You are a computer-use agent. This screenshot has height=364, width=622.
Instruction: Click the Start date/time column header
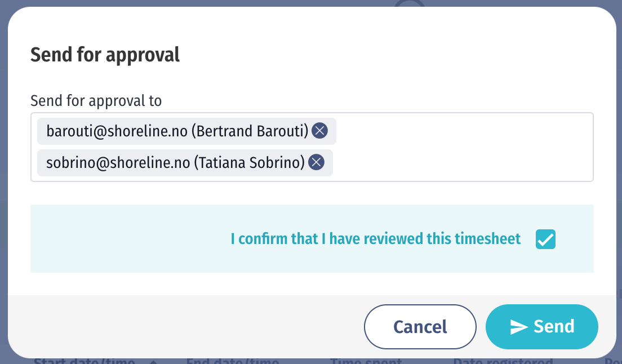click(x=84, y=361)
